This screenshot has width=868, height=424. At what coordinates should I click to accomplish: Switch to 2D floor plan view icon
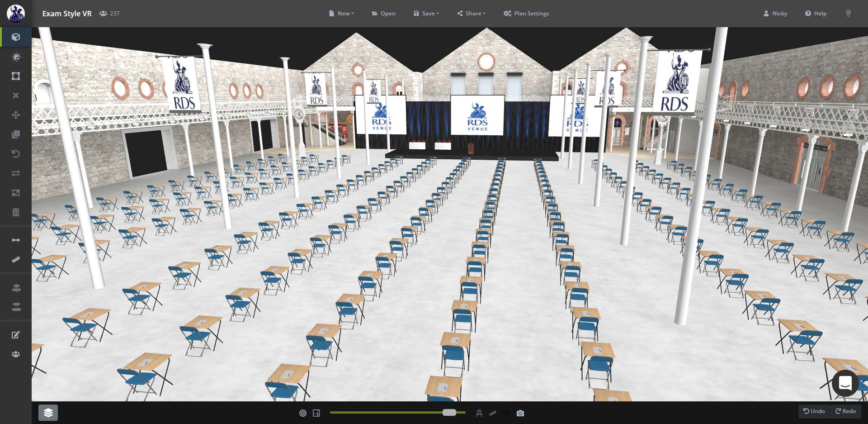[x=316, y=413]
